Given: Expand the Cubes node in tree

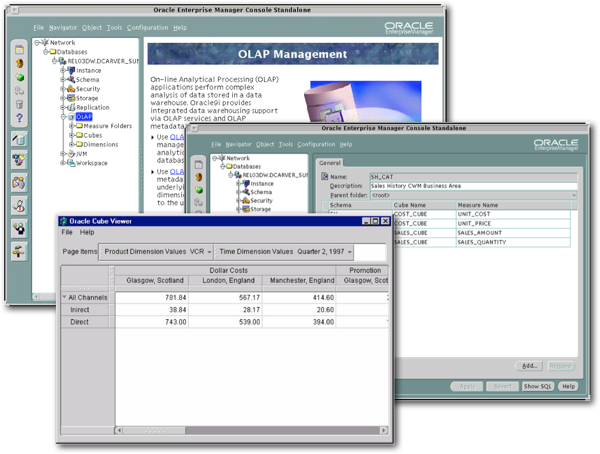Looking at the screenshot, I should click(x=72, y=135).
